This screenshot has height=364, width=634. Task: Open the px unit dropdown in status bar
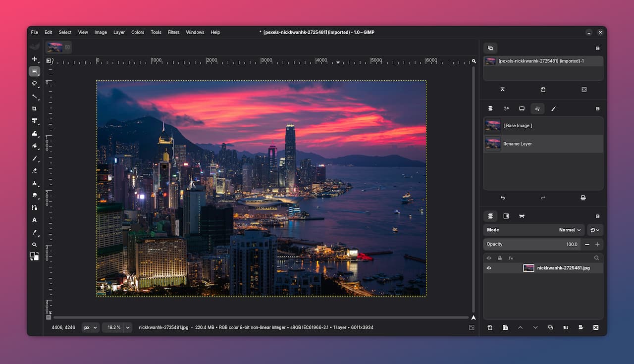90,327
